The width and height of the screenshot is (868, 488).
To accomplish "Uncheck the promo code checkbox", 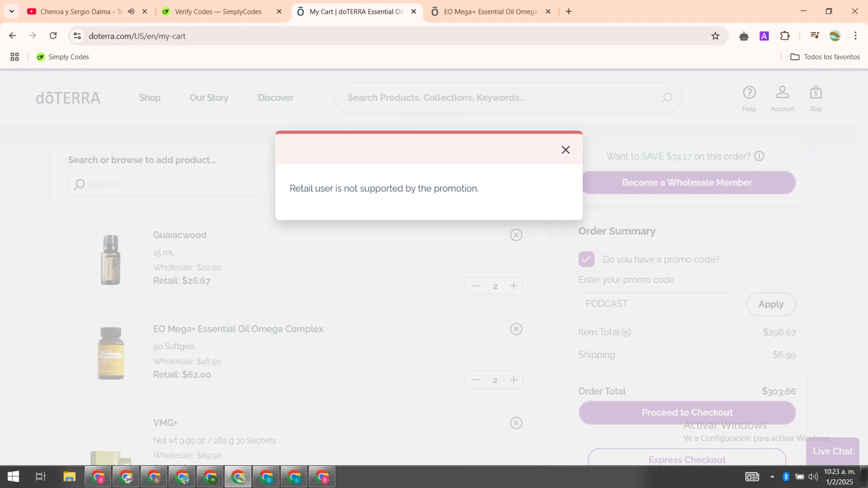I will pyautogui.click(x=586, y=259).
